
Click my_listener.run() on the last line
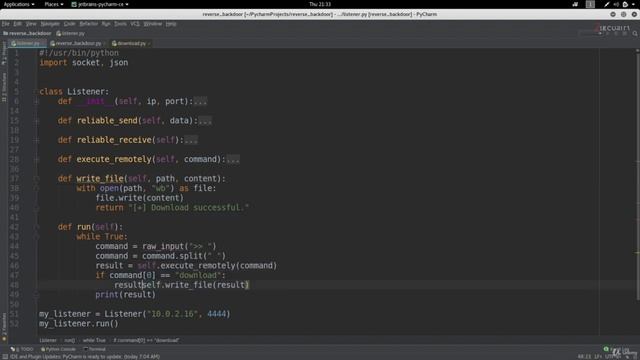click(x=79, y=324)
